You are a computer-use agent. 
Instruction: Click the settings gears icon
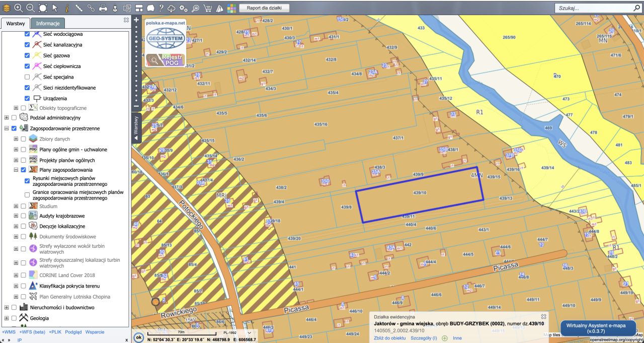[184, 8]
